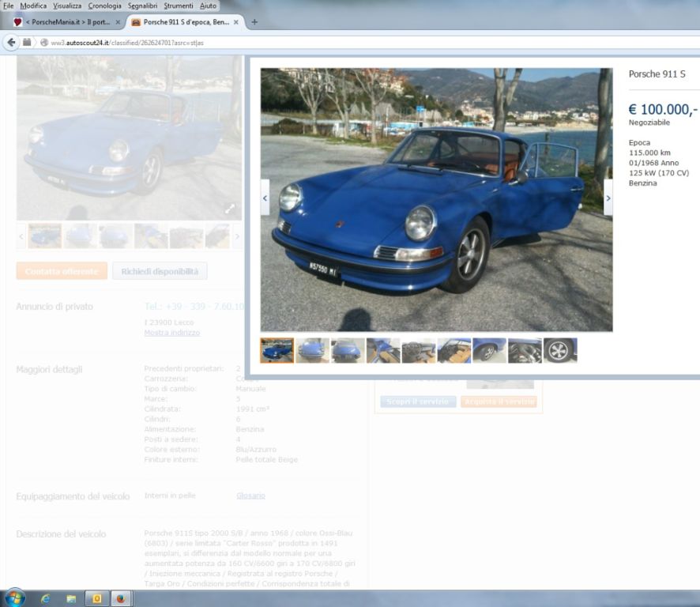Open the File menu
The height and width of the screenshot is (607, 700).
[8, 6]
